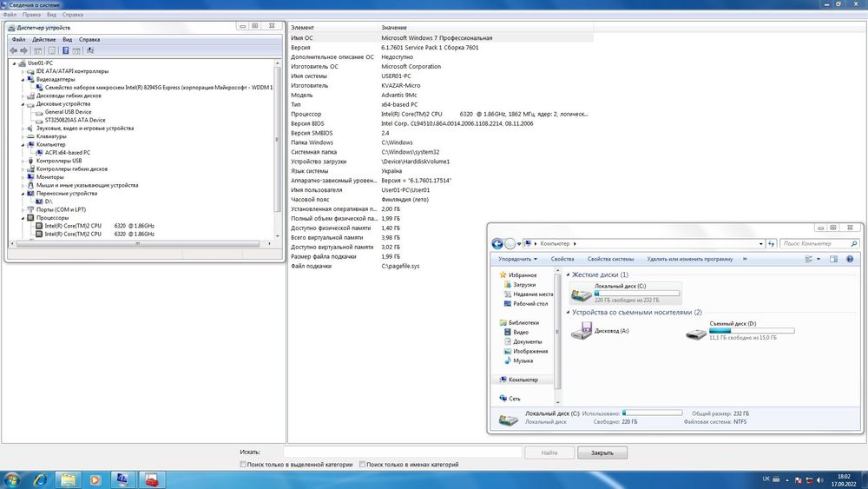Expand the 'IDE ATA/ATAPI контроллеры' tree node
The width and height of the screenshot is (868, 489).
23,71
